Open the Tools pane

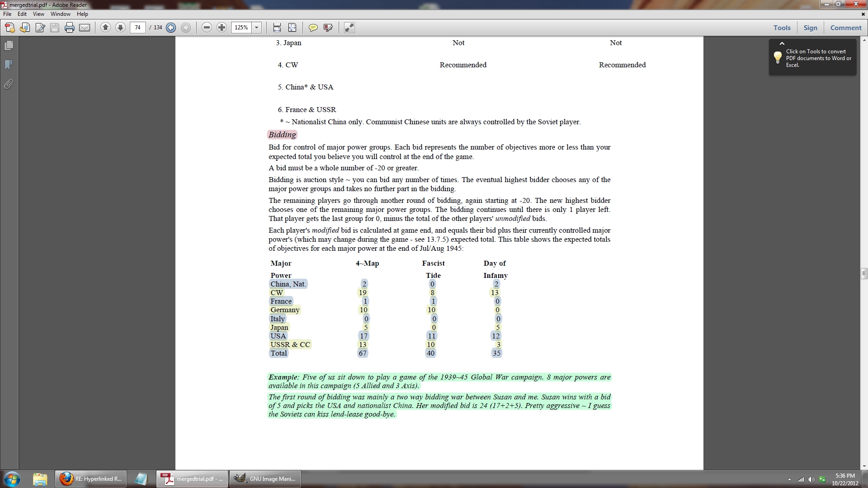[782, 28]
